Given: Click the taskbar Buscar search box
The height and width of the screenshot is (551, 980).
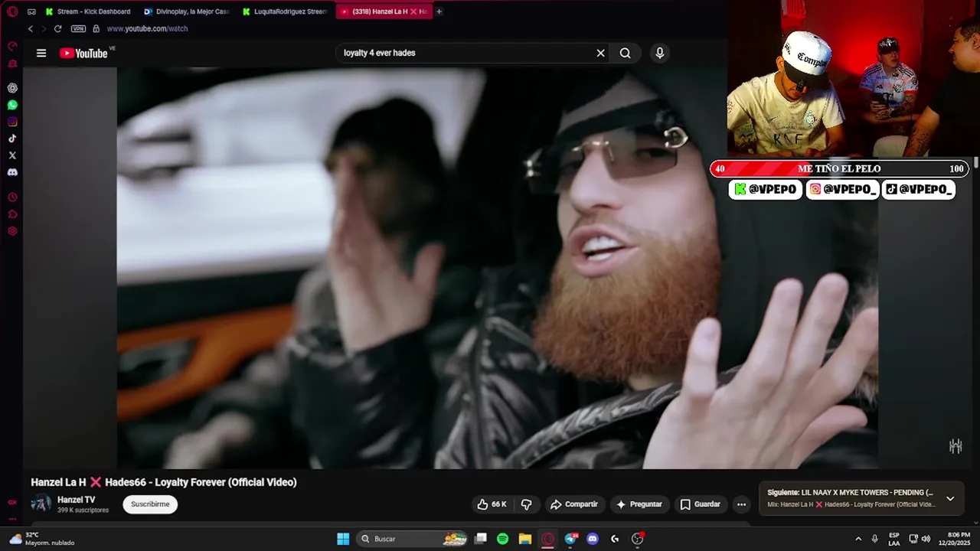Looking at the screenshot, I should [413, 539].
